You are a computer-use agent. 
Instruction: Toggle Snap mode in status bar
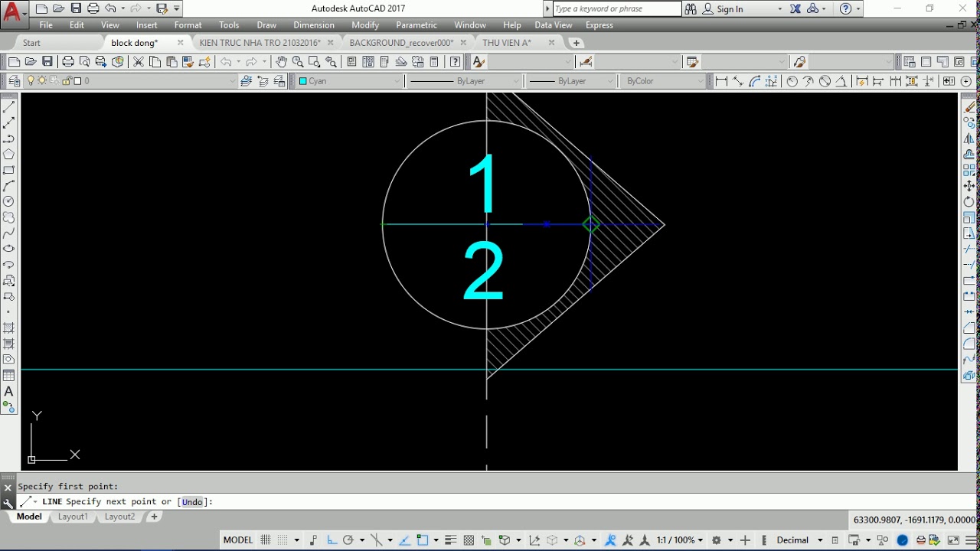(283, 540)
